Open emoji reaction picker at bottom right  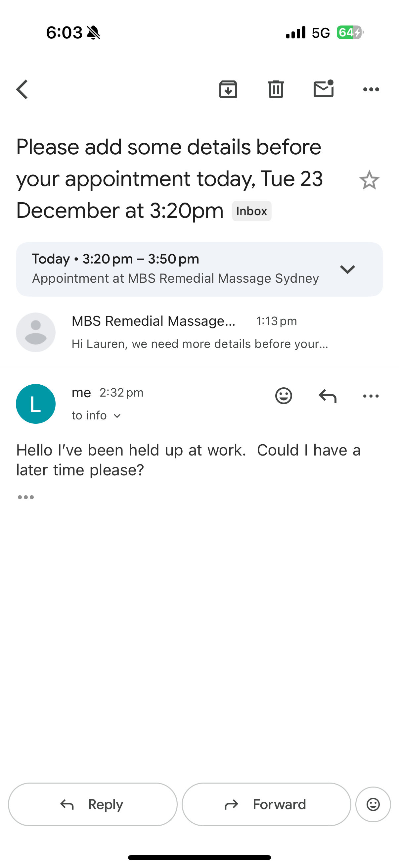coord(373,804)
